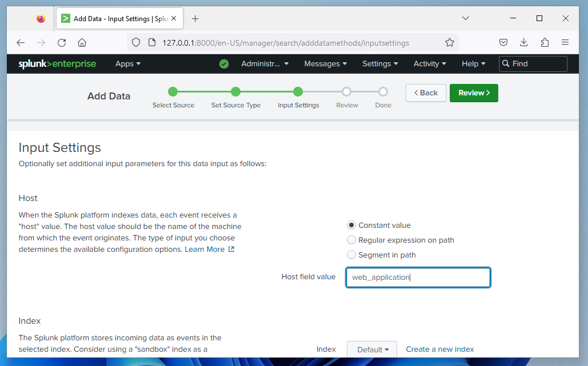Minimize the Firefox window

513,18
